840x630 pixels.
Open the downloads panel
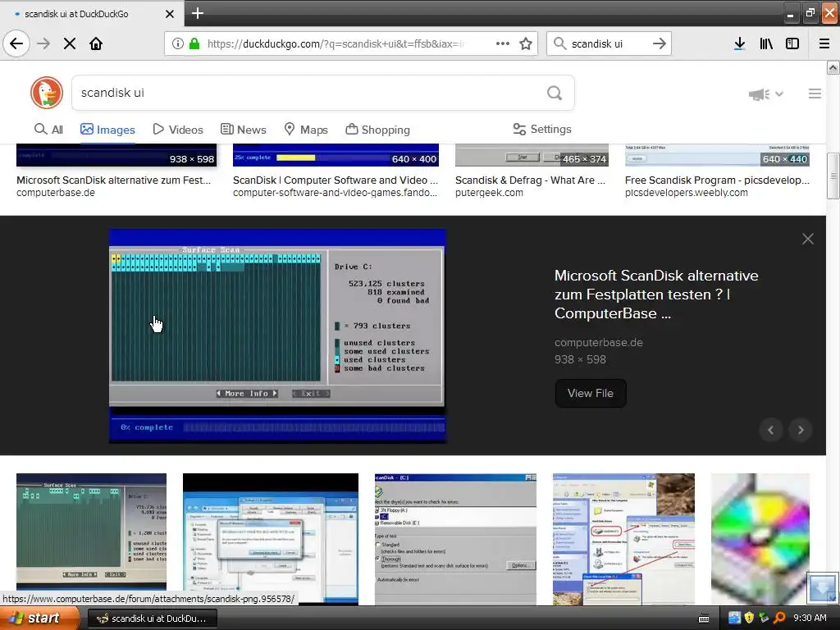point(739,43)
